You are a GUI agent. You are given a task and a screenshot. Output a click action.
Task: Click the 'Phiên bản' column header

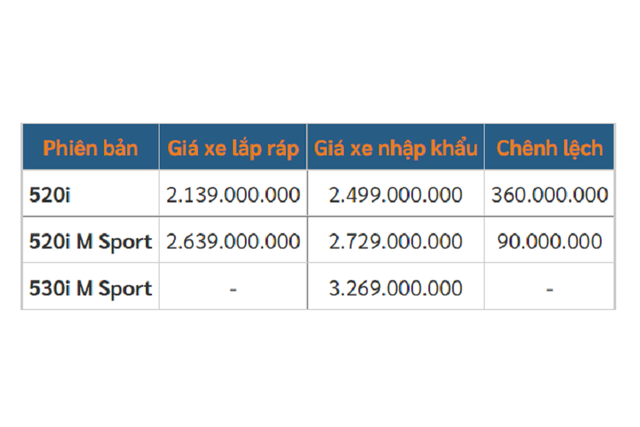point(89,149)
